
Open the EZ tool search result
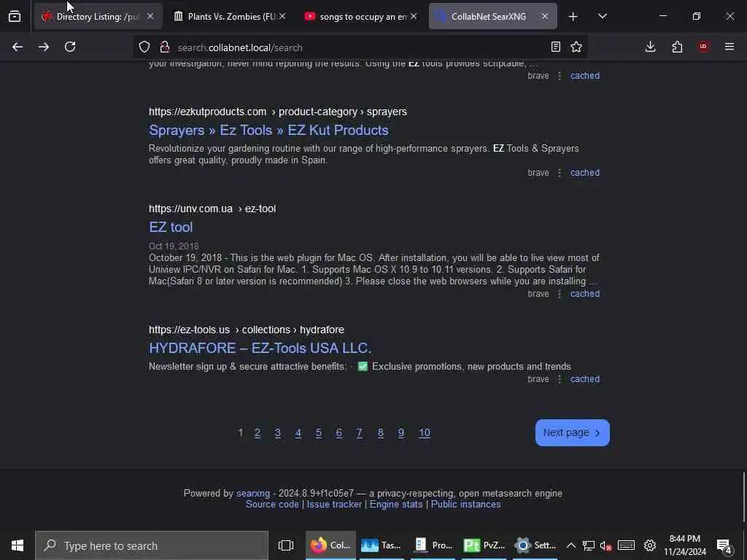pos(171,227)
